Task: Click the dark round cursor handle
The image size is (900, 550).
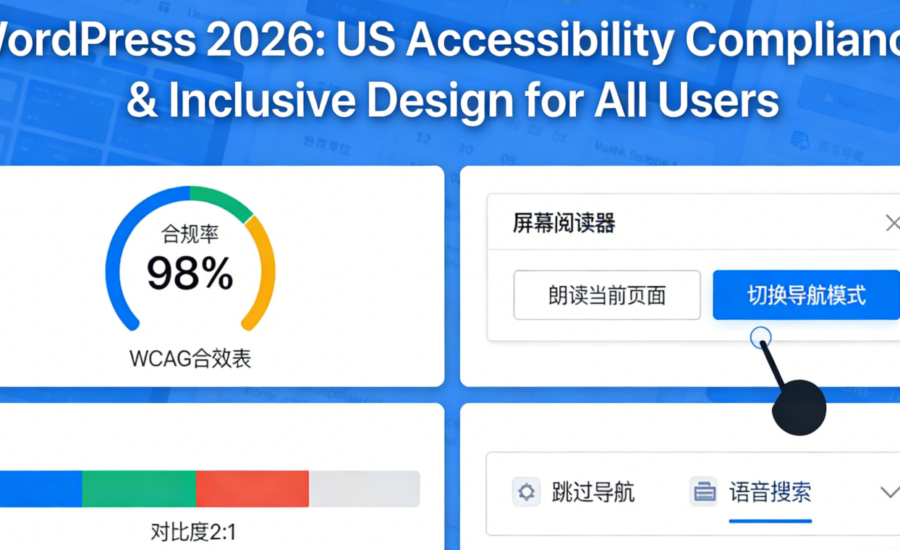Action: coord(799,407)
